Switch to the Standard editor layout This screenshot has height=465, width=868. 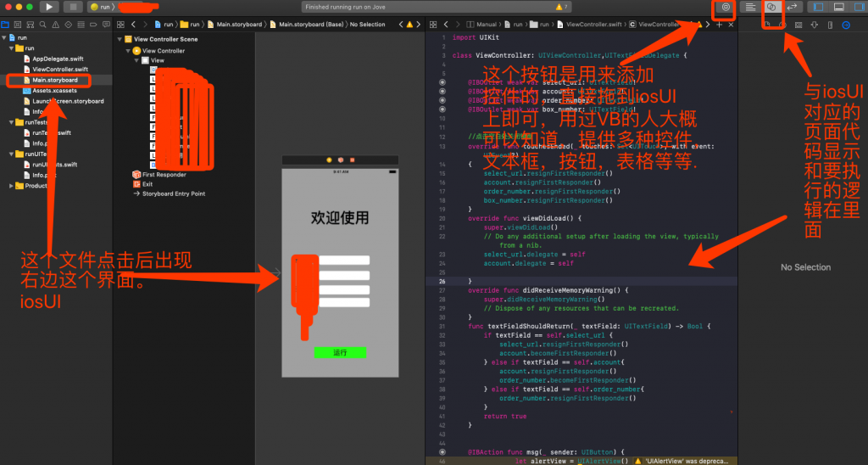pyautogui.click(x=751, y=7)
